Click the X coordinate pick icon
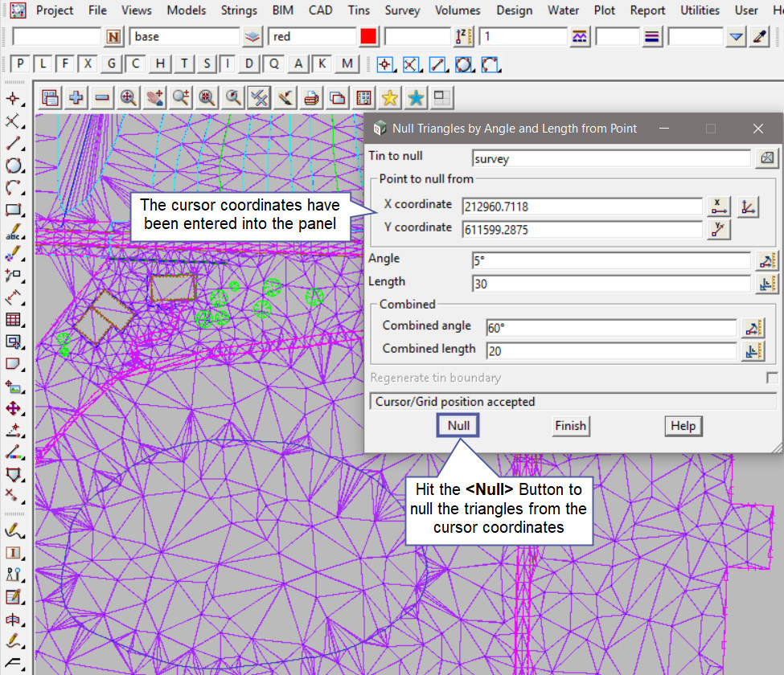 point(719,207)
